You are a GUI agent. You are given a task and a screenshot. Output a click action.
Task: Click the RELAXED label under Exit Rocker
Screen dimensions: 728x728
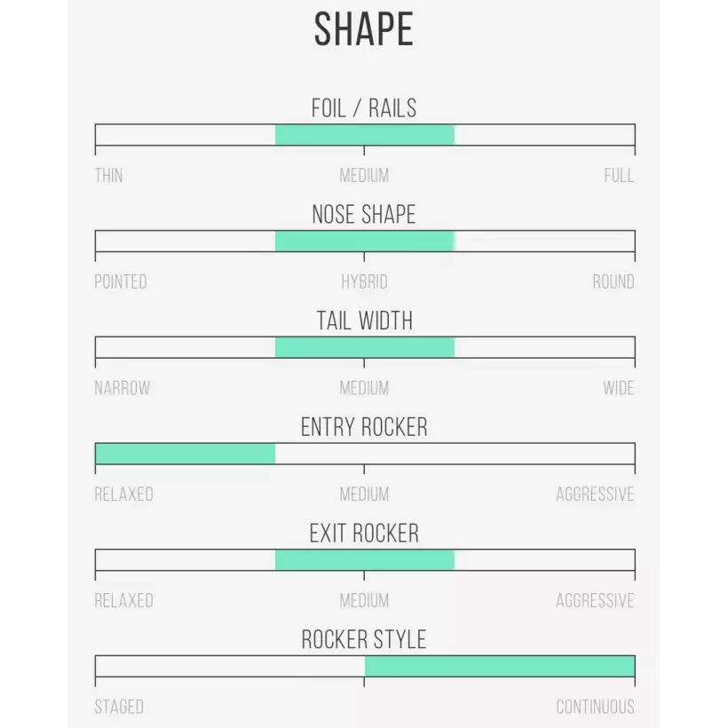(124, 601)
